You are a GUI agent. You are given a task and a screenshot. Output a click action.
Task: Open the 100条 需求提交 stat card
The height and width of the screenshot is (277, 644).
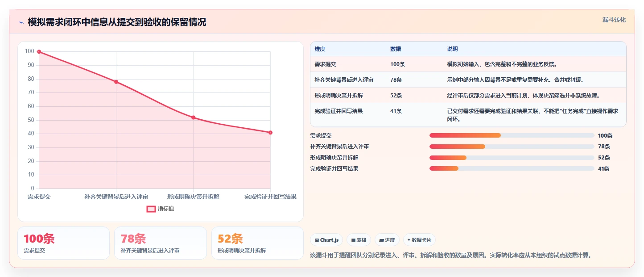63,243
